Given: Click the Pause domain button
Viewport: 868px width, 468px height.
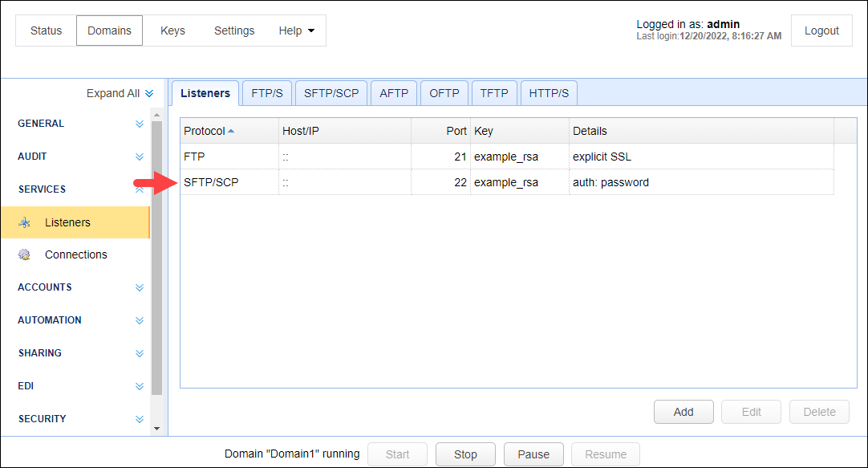Looking at the screenshot, I should [x=533, y=454].
